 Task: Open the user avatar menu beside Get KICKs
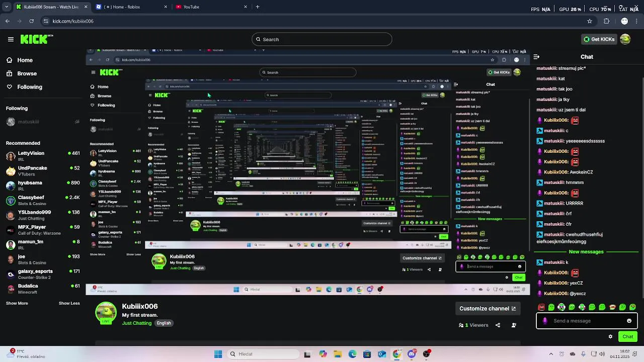pos(625,39)
